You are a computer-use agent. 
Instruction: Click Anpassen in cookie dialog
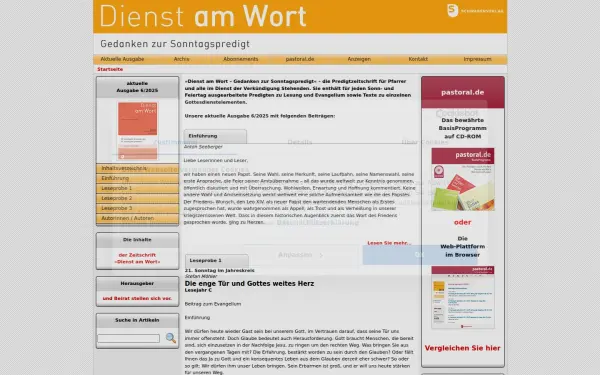pos(300,255)
